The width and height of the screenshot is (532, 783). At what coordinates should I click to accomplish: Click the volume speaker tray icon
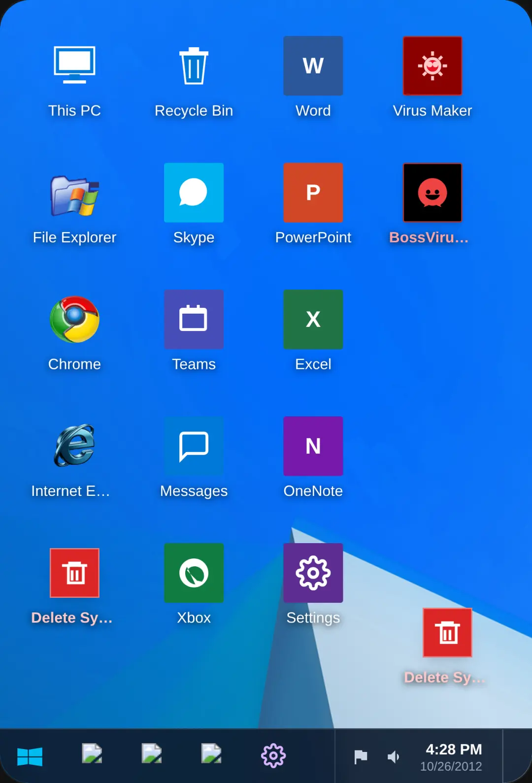[x=393, y=757]
